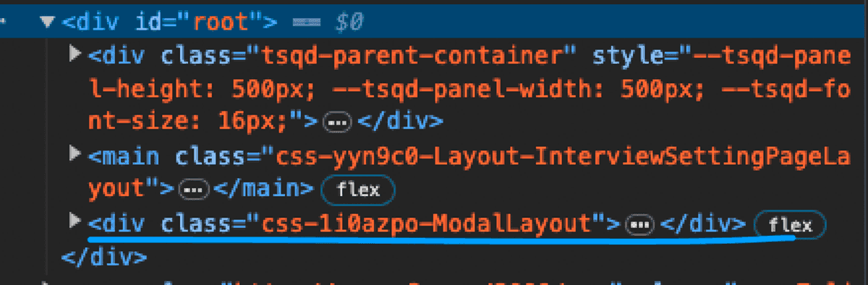Click the closing </div> tag of root
Screen dimensions: 868x285
click(x=105, y=257)
